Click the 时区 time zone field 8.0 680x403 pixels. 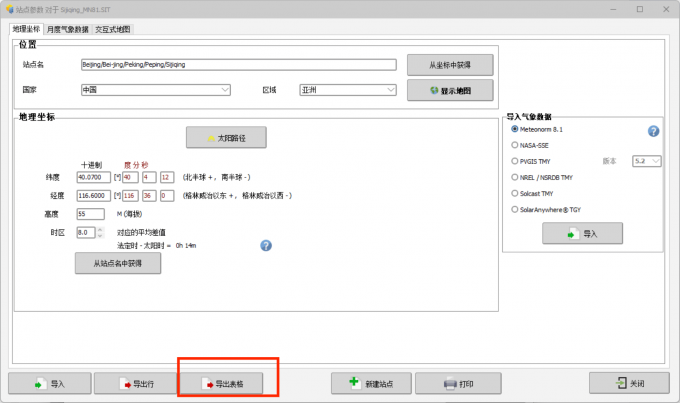pos(86,233)
